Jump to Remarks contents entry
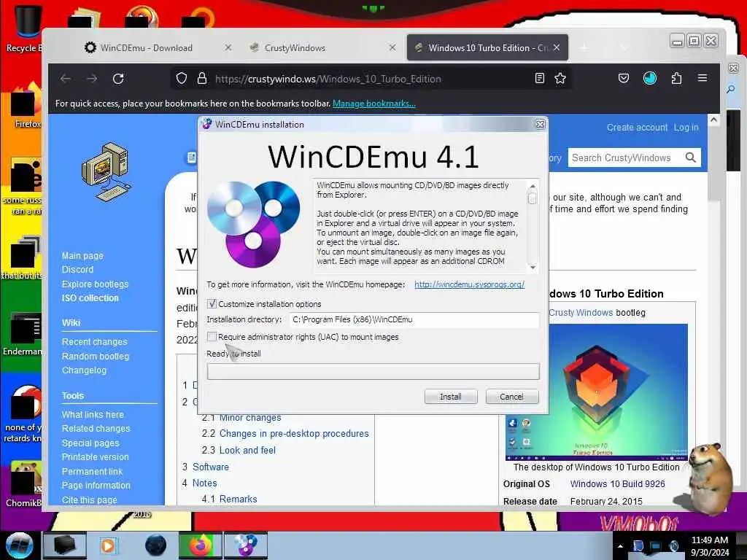 239,499
